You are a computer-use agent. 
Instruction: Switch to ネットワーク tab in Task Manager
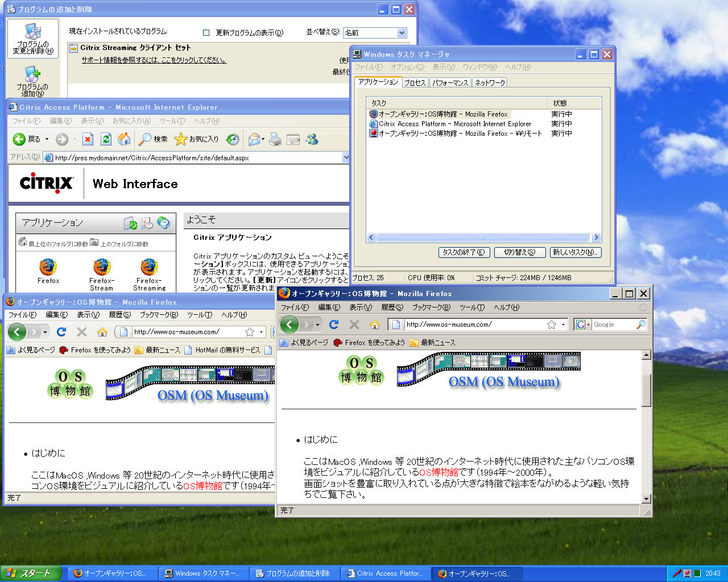(x=490, y=83)
